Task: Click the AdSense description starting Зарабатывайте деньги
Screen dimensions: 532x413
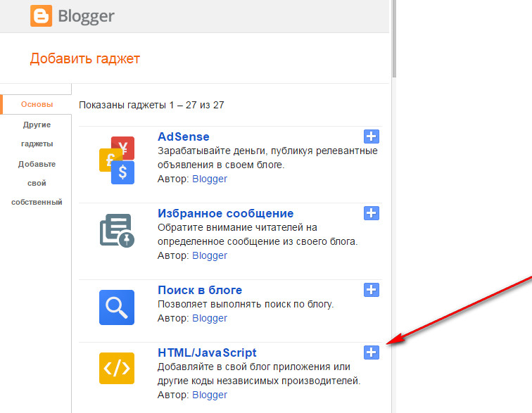Action: tap(267, 158)
